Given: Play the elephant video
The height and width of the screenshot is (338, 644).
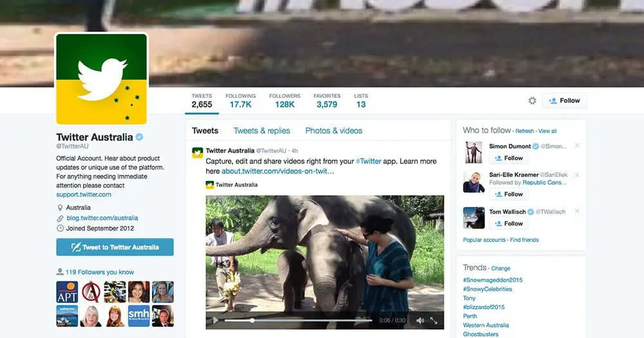Looking at the screenshot, I should coord(215,321).
